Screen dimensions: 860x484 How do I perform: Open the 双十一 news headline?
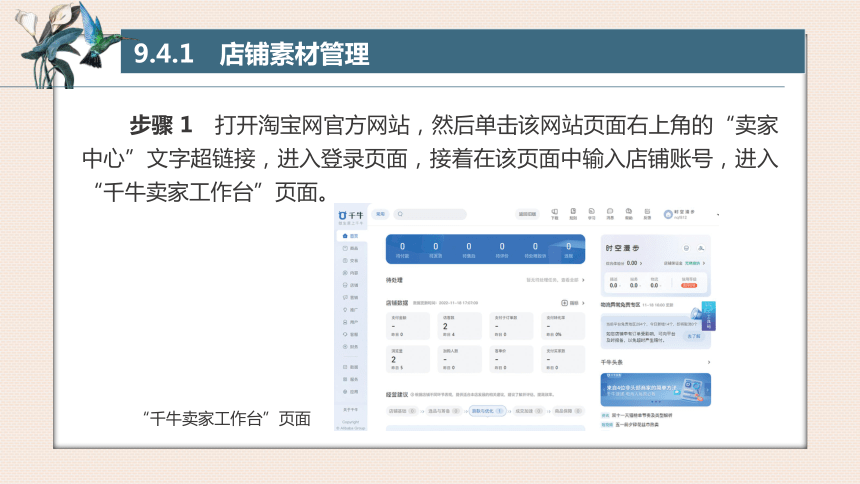(x=642, y=415)
